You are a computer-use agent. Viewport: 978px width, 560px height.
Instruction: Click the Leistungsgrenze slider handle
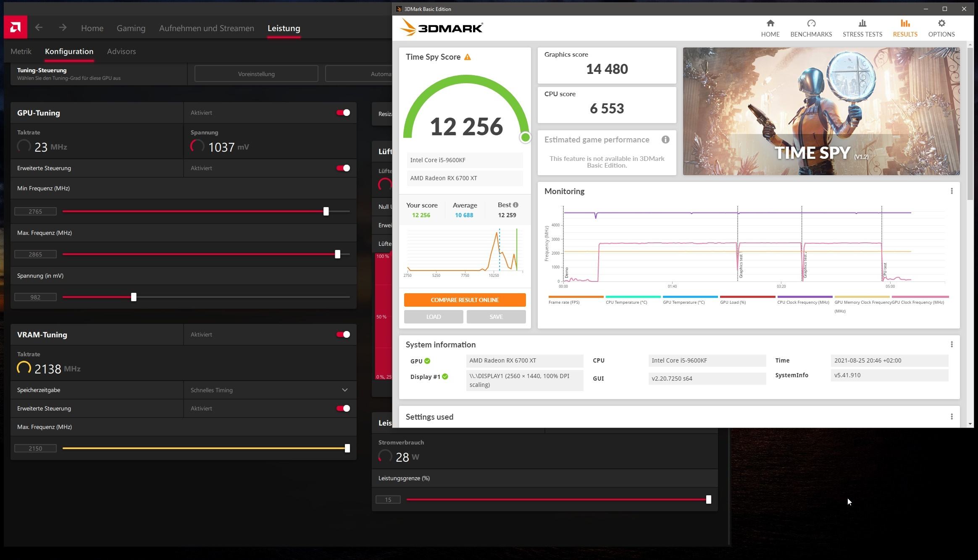[709, 500]
